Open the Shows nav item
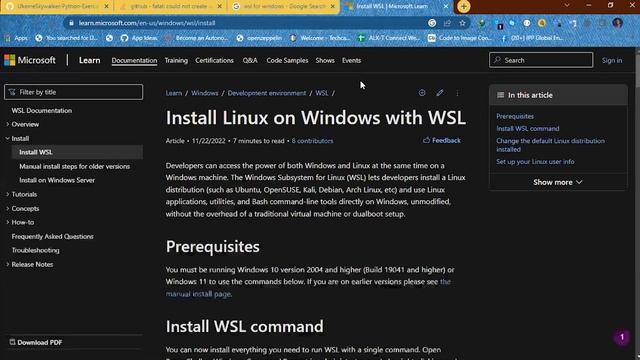 325,60
